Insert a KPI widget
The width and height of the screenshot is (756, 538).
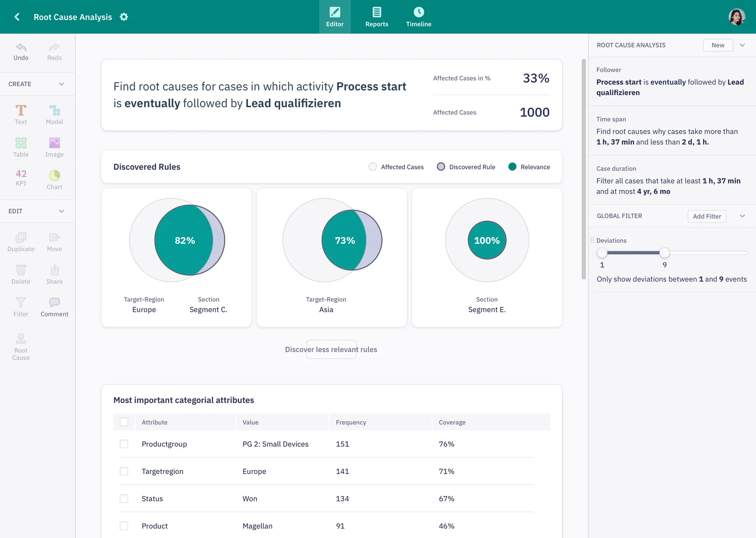coord(21,178)
